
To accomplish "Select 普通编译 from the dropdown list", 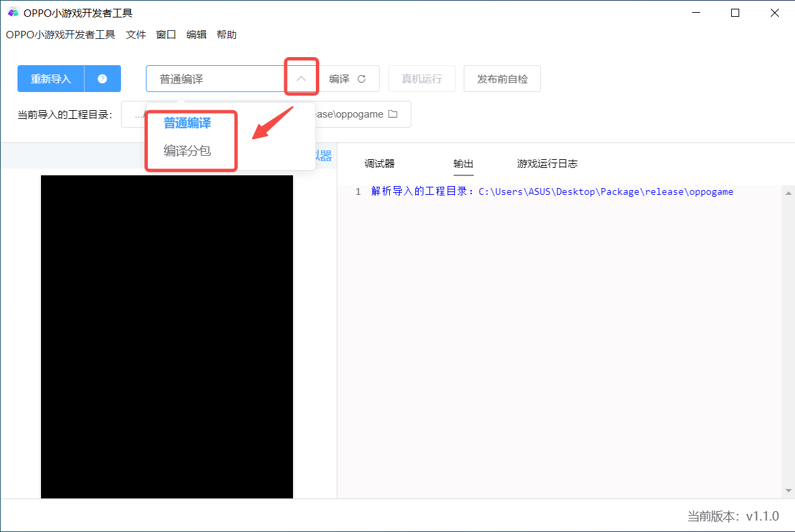I will click(187, 124).
